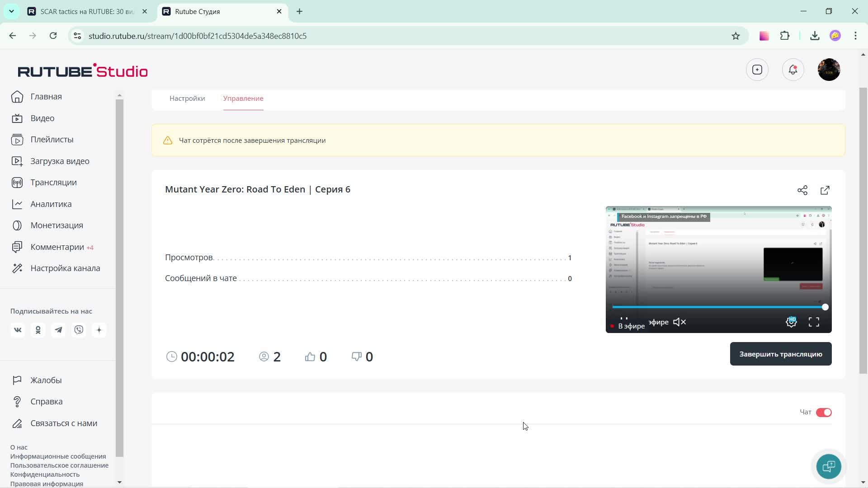Open Пользовательское соглашение link
Screen dimensions: 868x488
click(59, 465)
